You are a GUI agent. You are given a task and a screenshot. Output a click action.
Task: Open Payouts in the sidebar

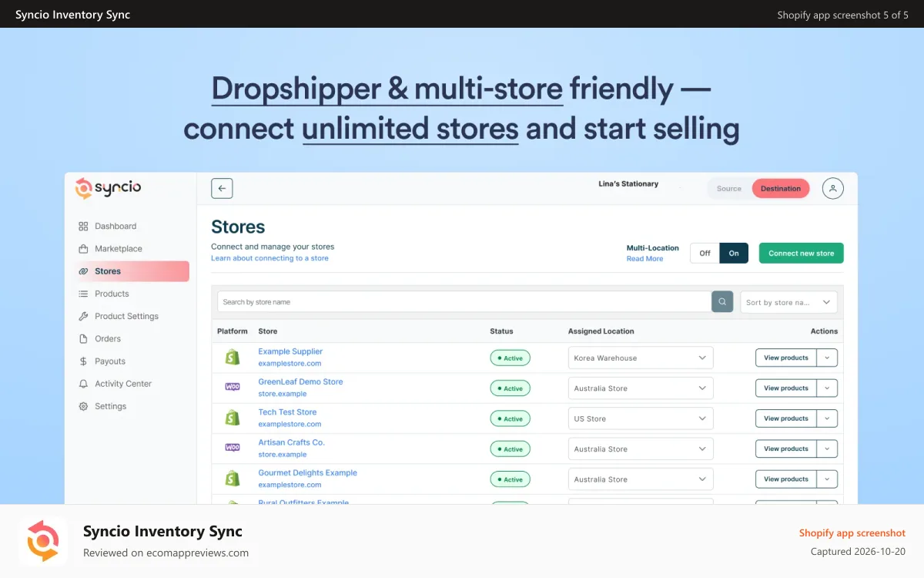click(110, 361)
